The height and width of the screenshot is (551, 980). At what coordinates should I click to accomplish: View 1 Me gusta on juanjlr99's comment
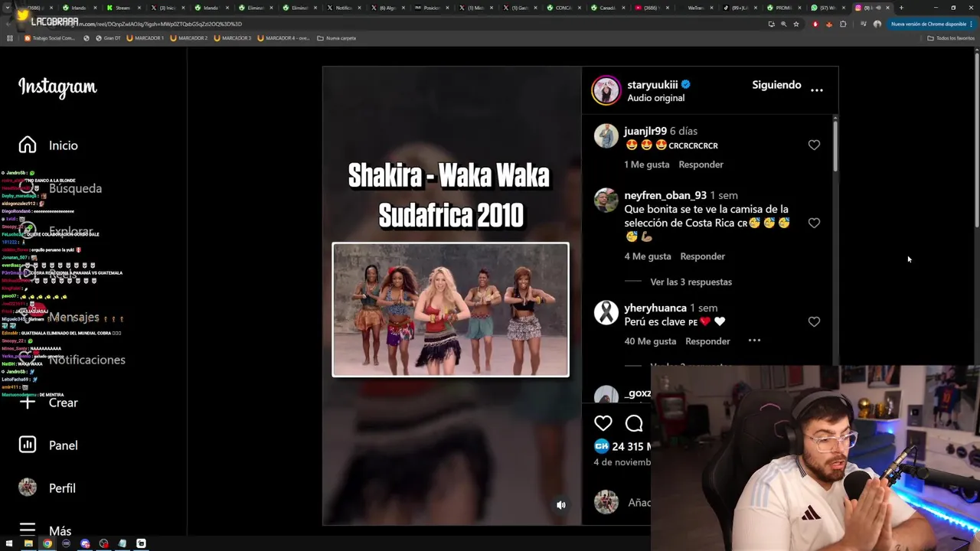(647, 165)
